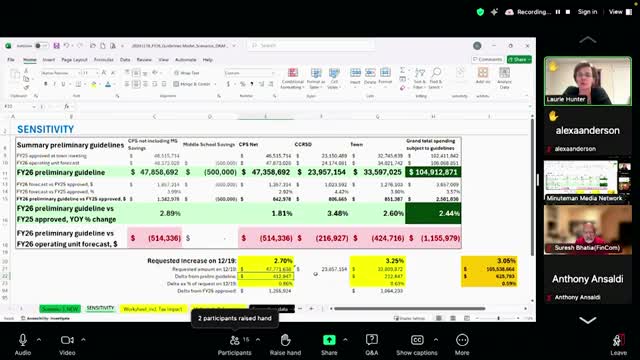Open the yellow Fill Color swatch
The width and height of the screenshot is (640, 360).
tap(93, 84)
